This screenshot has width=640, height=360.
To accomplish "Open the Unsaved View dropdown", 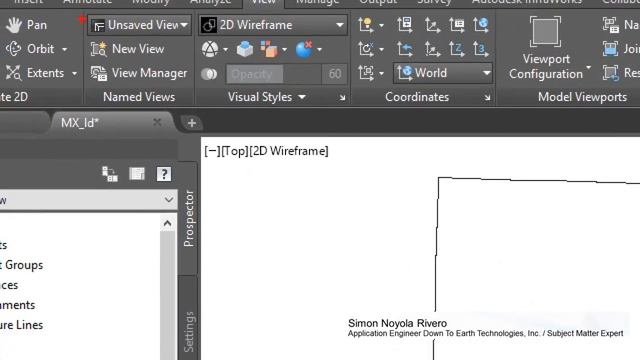I will coord(139,25).
